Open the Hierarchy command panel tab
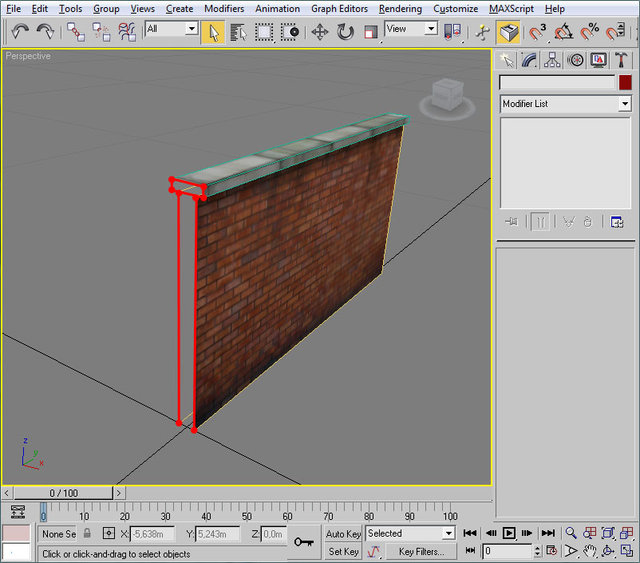Image resolution: width=640 pixels, height=563 pixels. [x=552, y=60]
